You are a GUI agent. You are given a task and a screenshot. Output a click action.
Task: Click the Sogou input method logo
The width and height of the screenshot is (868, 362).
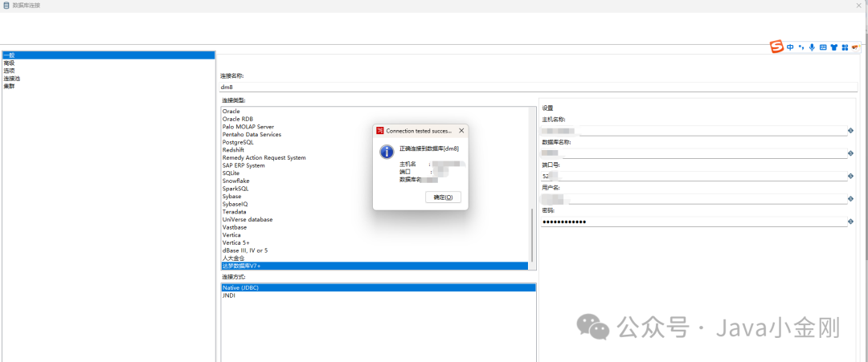coord(778,47)
